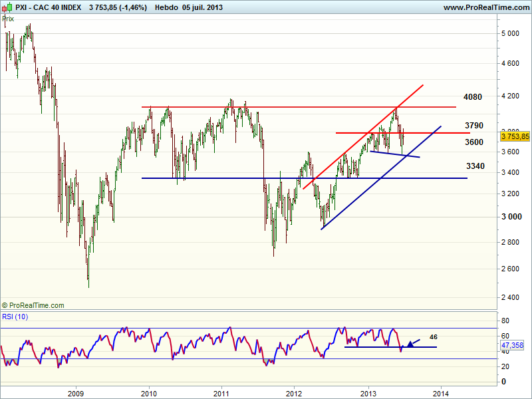The image size is (532, 399).
Task: Select the 3340 support annotation
Action: 473,166
